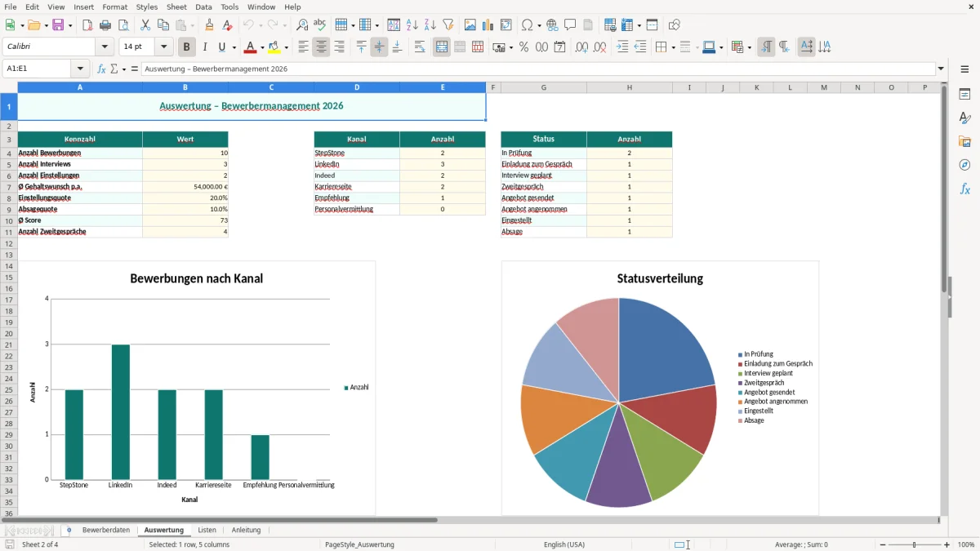Open the Calibri font name dropdown
980x551 pixels.
(105, 47)
